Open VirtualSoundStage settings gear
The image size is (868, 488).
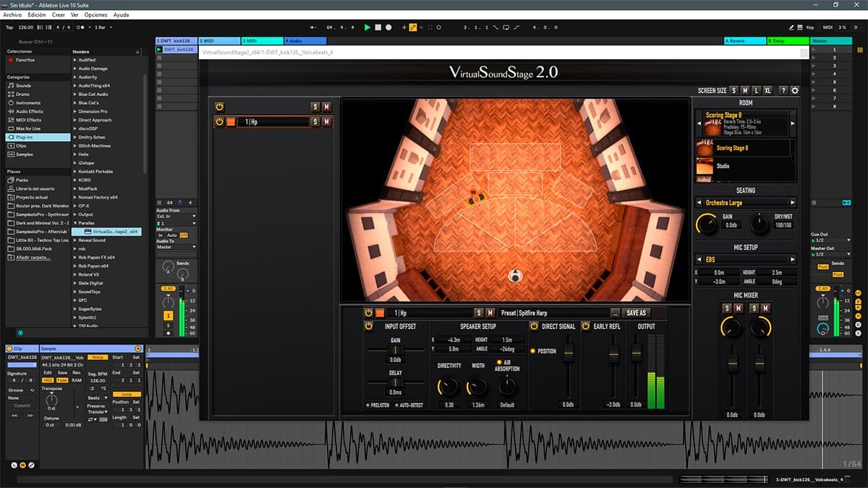coord(795,90)
